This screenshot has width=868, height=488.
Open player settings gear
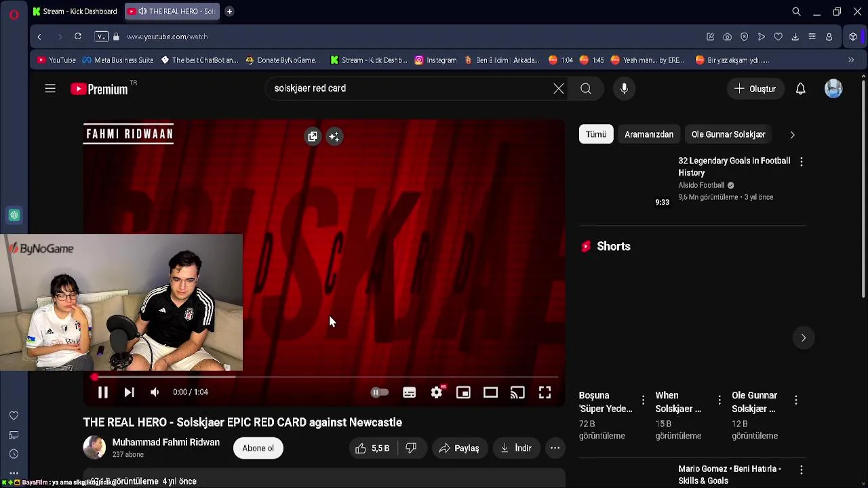tap(436, 392)
